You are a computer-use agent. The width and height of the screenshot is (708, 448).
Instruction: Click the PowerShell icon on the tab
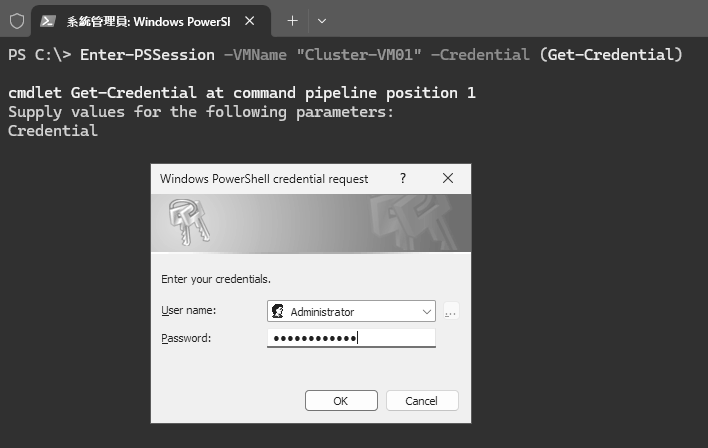click(47, 21)
